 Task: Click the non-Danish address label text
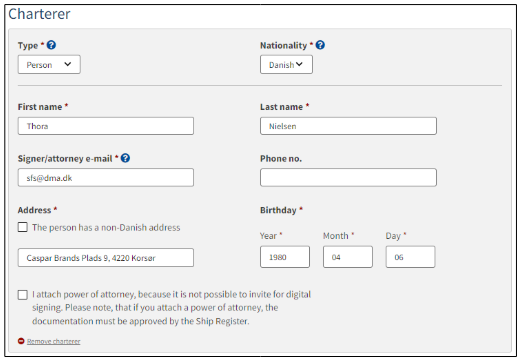[x=106, y=228]
